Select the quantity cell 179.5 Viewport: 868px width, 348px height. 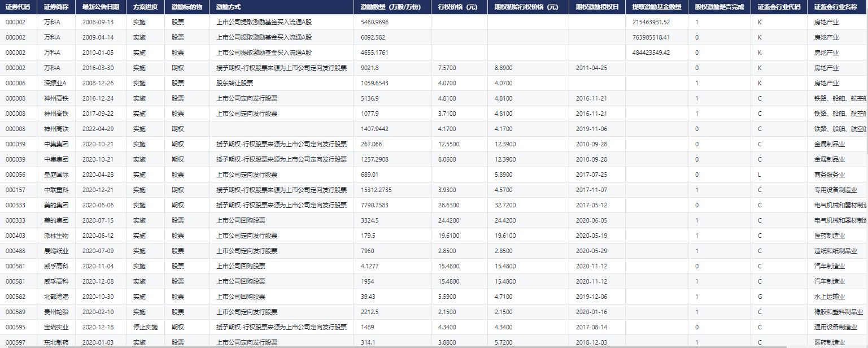(368, 236)
